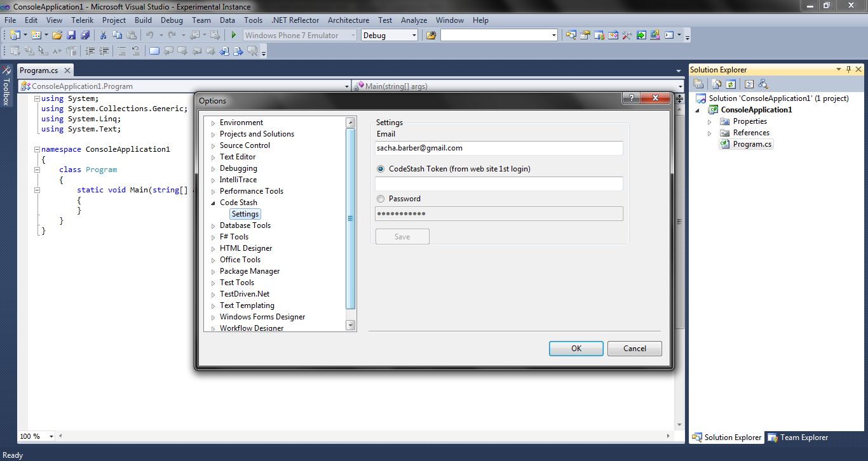868x461 pixels.
Task: Pin the Solution Explorer auto-hide toggle
Action: 848,69
